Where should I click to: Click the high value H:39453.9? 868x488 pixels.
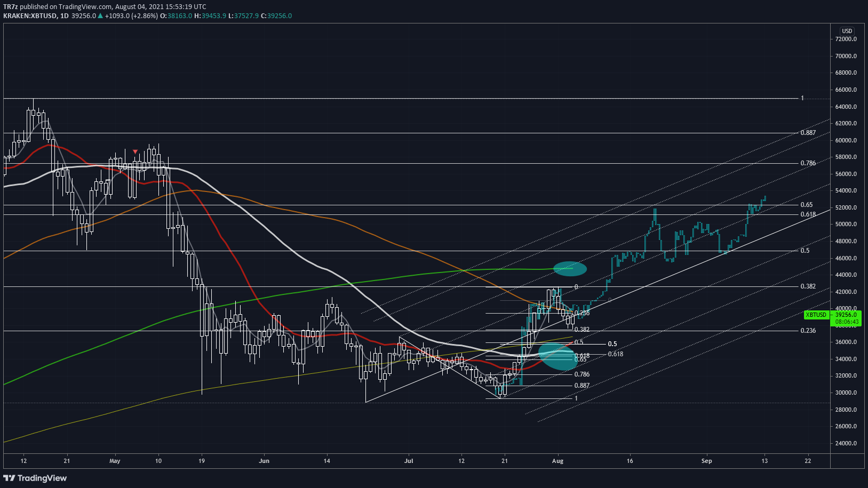(210, 16)
